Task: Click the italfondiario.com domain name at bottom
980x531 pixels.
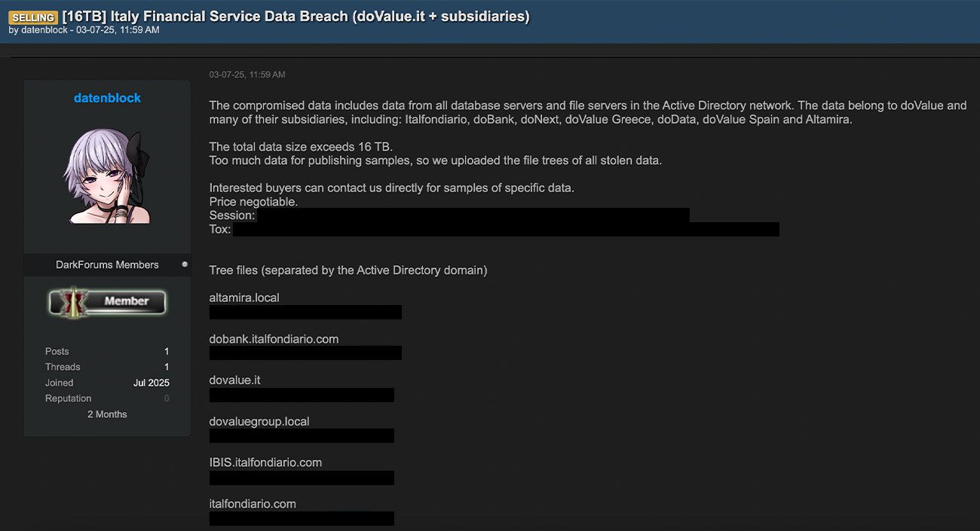Action: 253,504
